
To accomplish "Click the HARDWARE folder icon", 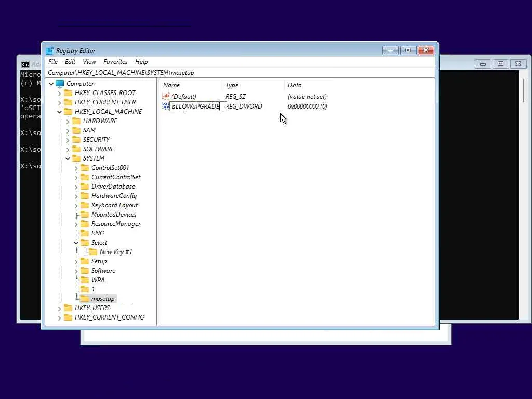I will [76, 121].
